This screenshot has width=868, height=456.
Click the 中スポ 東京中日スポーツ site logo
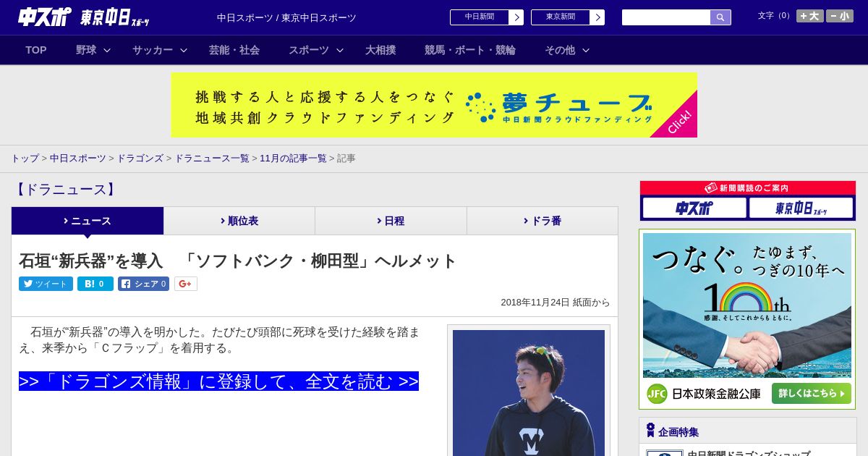coord(83,17)
